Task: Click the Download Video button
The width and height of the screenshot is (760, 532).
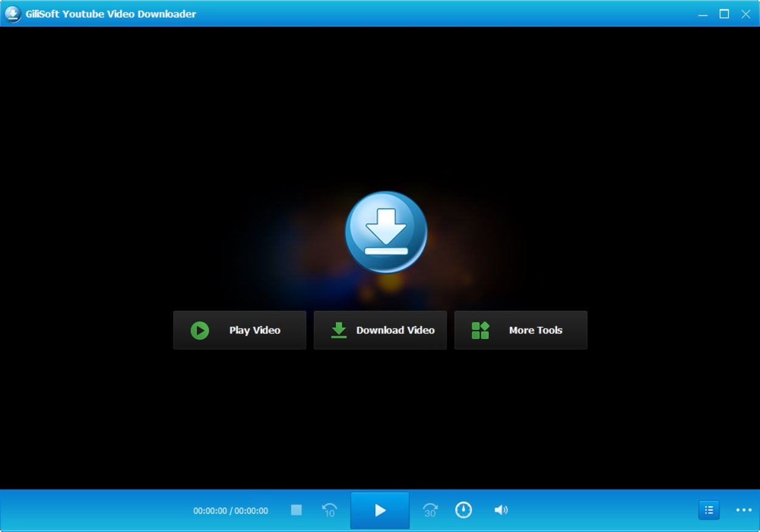Action: click(380, 330)
